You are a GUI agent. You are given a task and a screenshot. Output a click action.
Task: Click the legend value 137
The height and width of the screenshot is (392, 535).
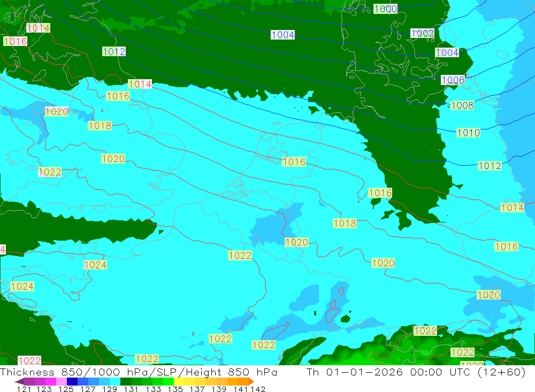197,389
